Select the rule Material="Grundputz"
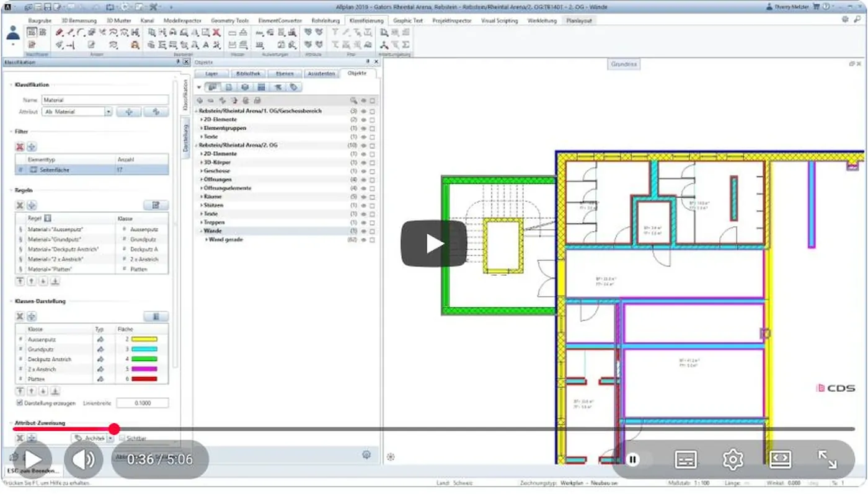 click(92, 239)
